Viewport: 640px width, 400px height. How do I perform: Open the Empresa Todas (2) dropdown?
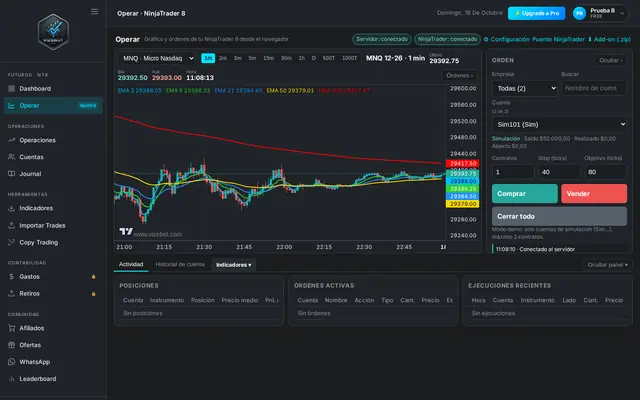point(525,89)
